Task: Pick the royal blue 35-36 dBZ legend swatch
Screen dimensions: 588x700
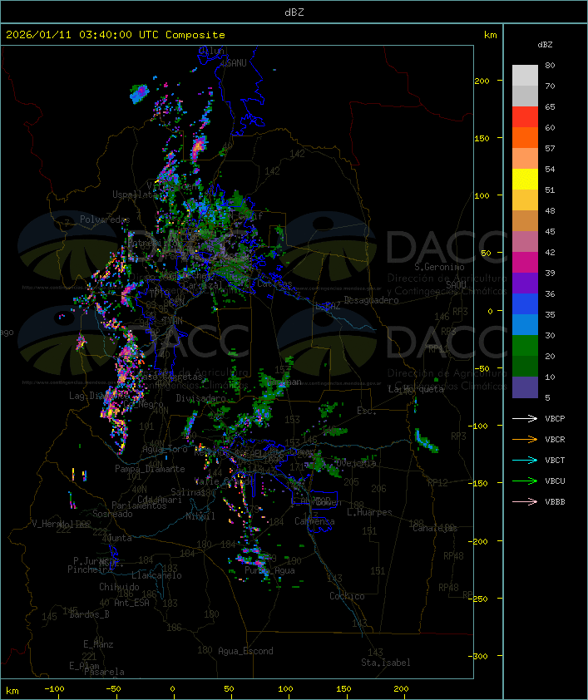Action: tap(525, 303)
